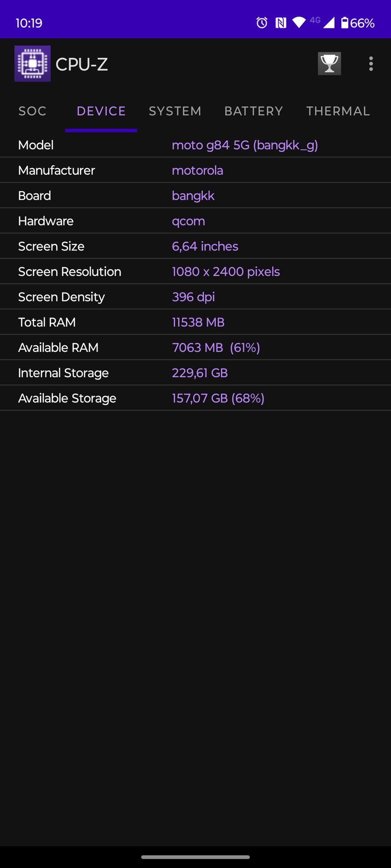Image resolution: width=391 pixels, height=868 pixels.
Task: Open the three-dot overflow menu
Action: pyautogui.click(x=371, y=64)
